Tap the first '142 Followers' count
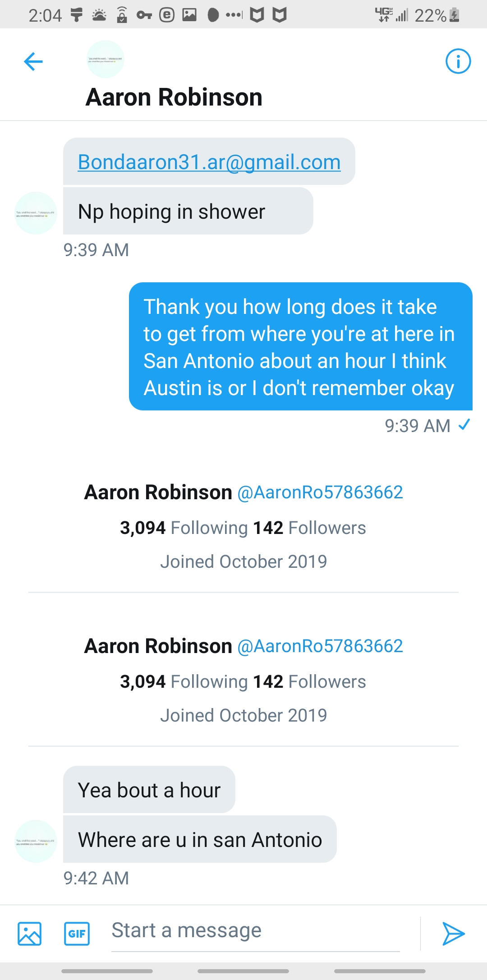The height and width of the screenshot is (980, 487). (309, 528)
